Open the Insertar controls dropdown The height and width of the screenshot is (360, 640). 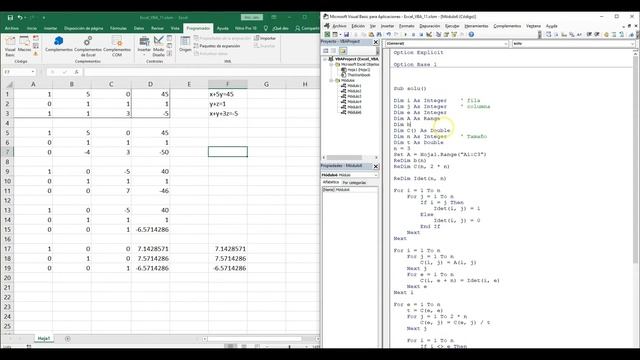tap(144, 46)
